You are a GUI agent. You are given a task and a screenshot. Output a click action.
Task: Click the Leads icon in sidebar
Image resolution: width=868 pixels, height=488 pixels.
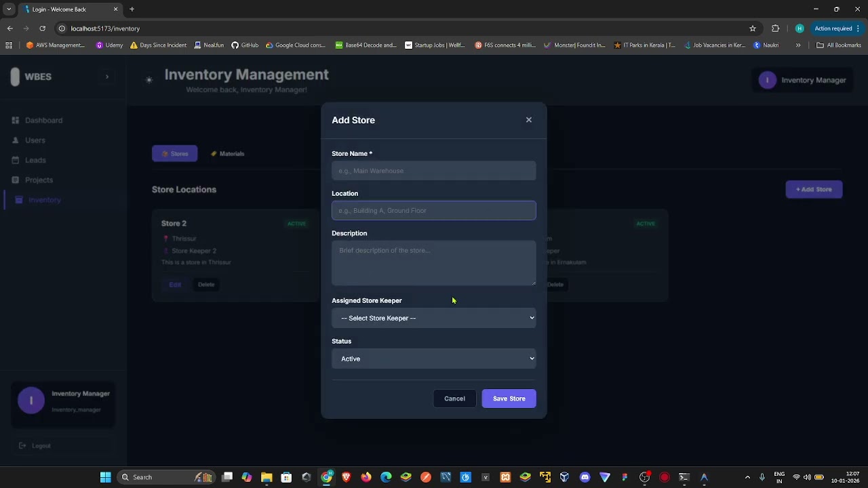click(16, 160)
